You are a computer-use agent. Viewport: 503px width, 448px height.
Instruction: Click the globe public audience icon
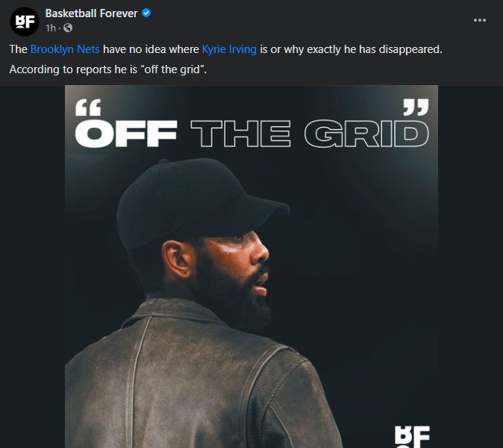68,28
